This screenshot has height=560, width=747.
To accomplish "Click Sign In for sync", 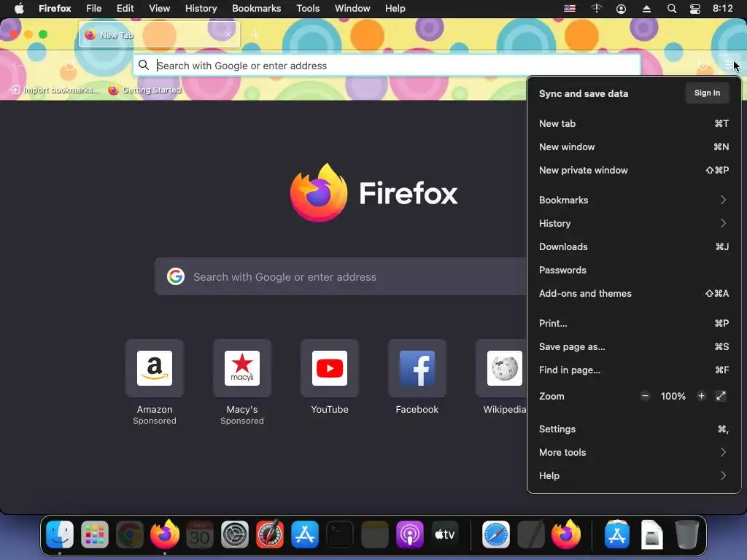I will click(x=707, y=93).
